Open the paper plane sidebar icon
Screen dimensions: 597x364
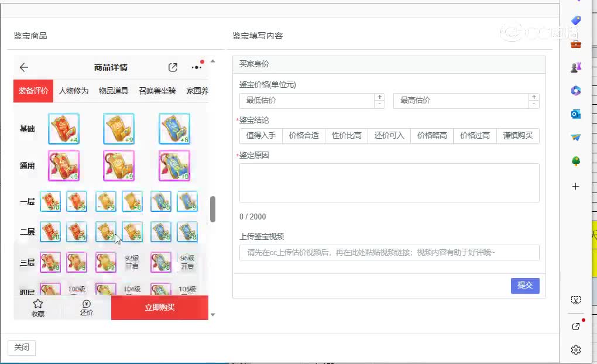576,138
